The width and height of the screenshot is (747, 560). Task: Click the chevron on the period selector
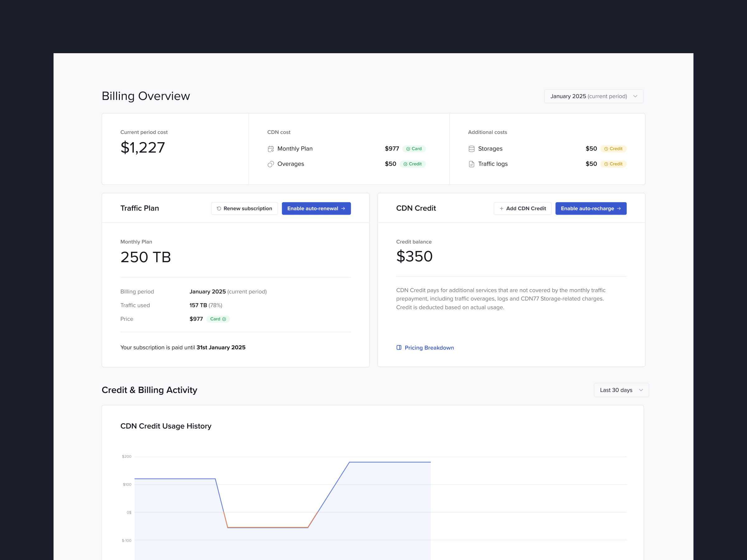click(x=635, y=96)
